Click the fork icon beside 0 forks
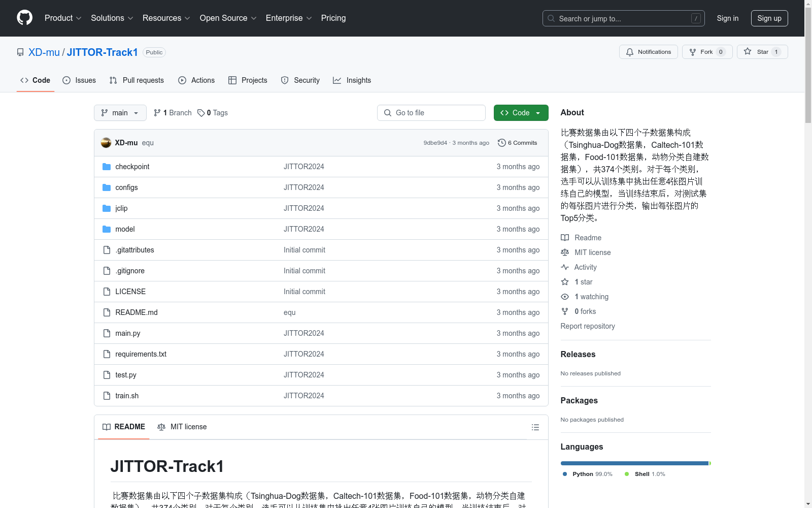812x508 pixels. click(565, 311)
